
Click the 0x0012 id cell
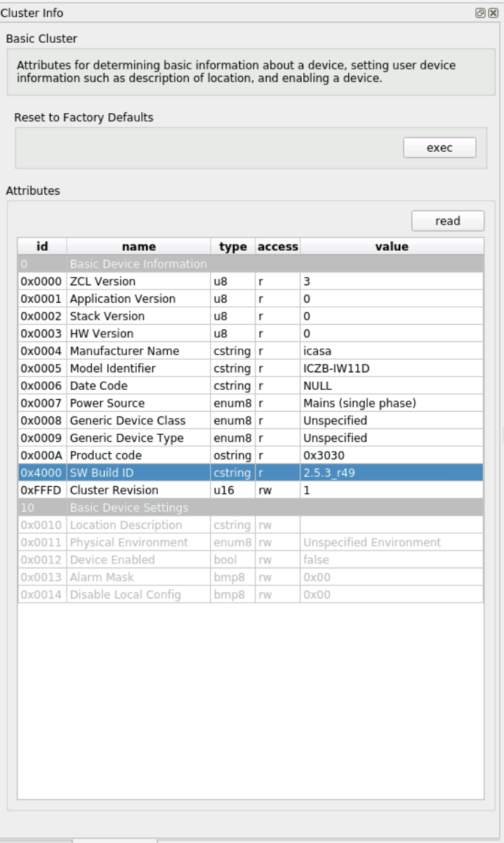pyautogui.click(x=42, y=560)
